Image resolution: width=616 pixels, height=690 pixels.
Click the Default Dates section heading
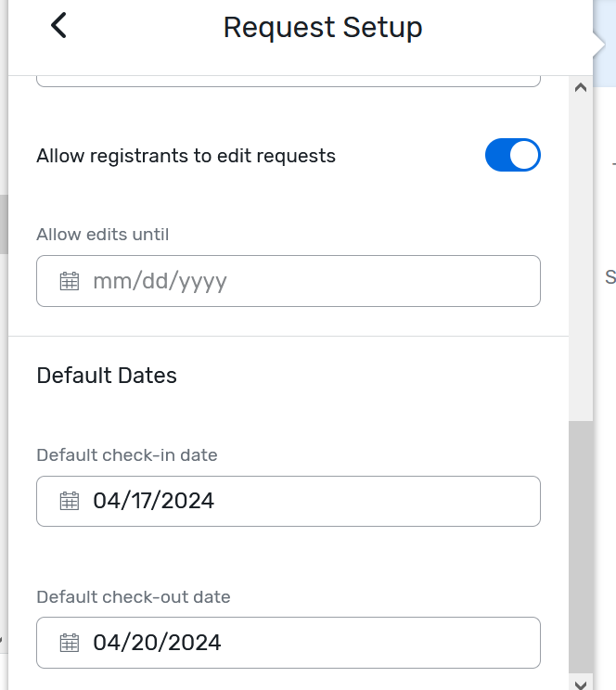(x=107, y=376)
